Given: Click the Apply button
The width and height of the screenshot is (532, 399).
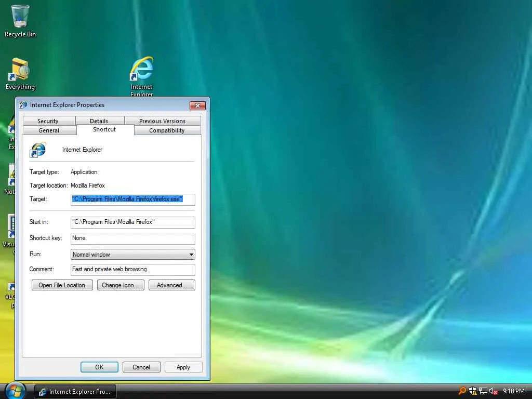Looking at the screenshot, I should 183,367.
